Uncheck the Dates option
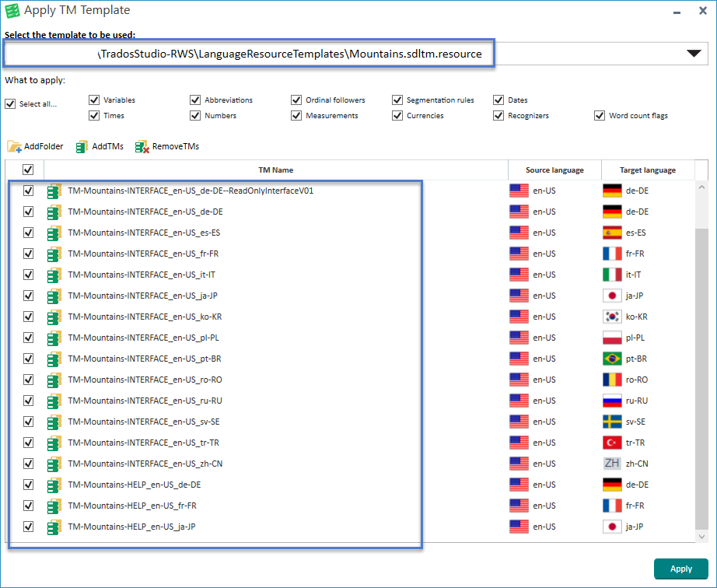Viewport: 717px width, 588px height. 498,100
